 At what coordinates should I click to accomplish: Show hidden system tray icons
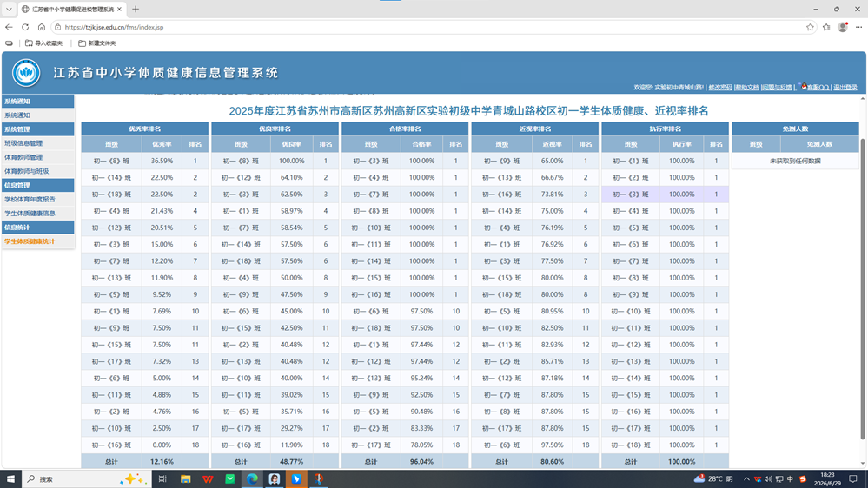tap(746, 479)
